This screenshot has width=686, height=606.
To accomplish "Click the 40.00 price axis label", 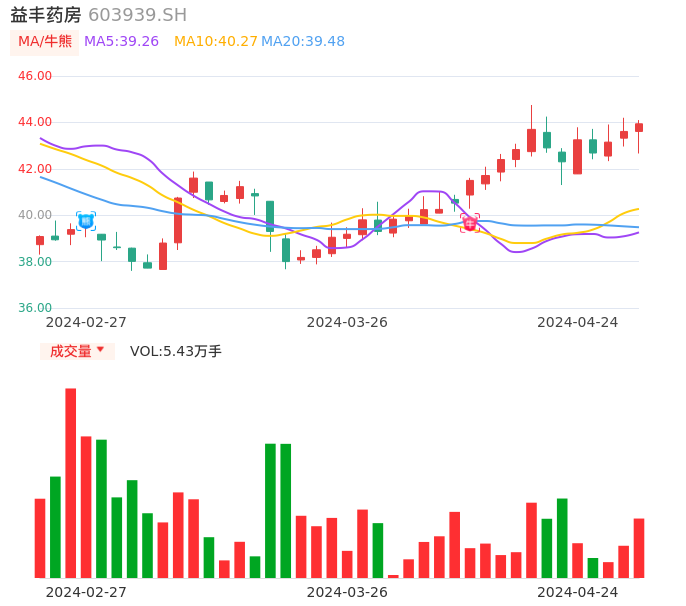I will coord(35,215).
